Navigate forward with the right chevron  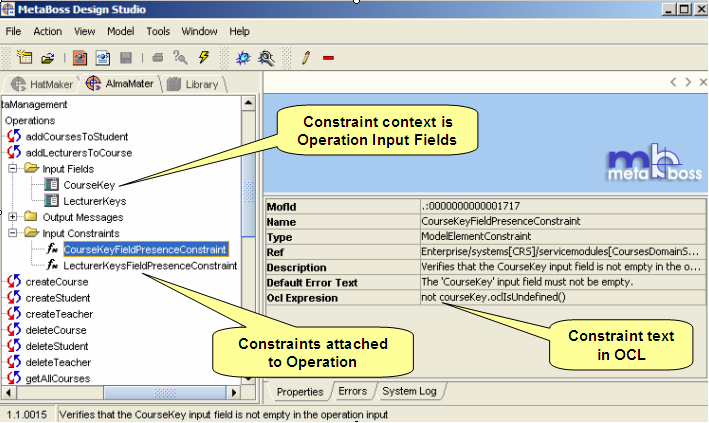pyautogui.click(x=688, y=82)
